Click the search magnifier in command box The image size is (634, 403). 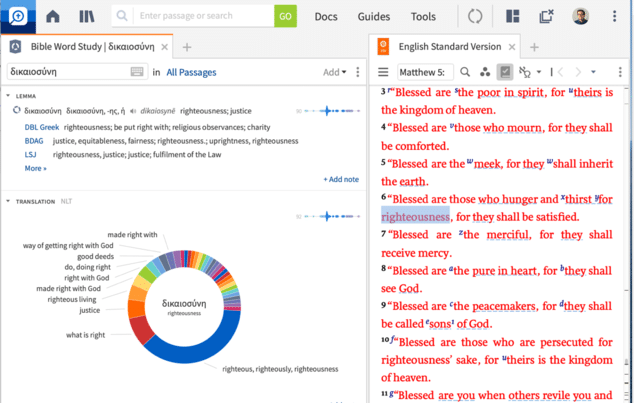click(122, 16)
